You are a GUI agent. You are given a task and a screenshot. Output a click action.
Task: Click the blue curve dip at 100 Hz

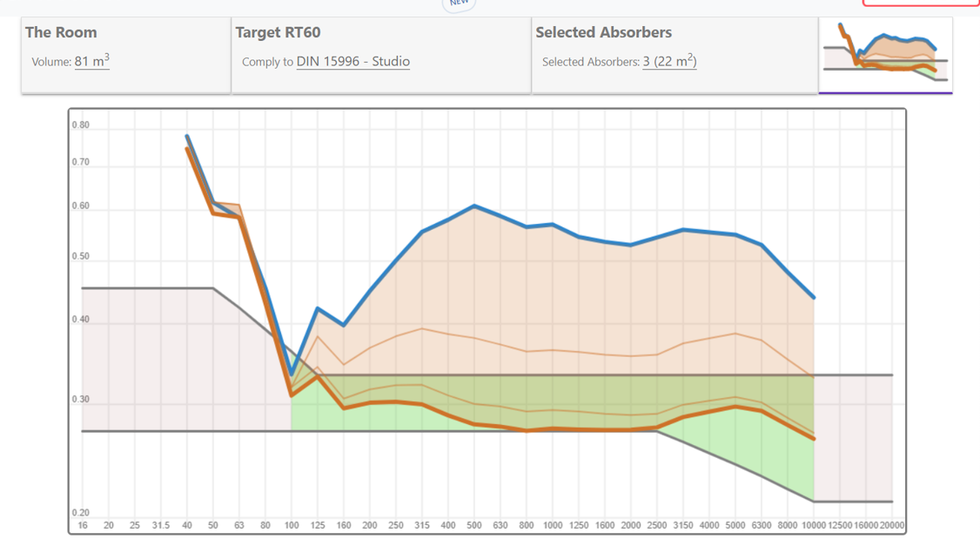point(292,374)
